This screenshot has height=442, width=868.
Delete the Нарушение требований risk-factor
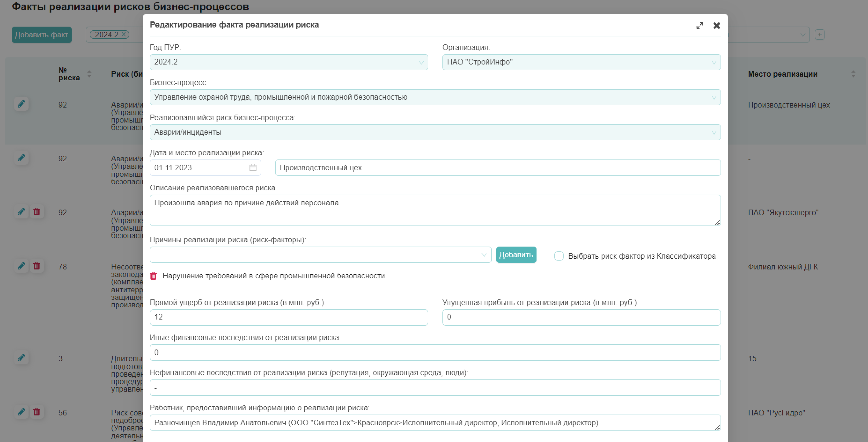click(153, 276)
